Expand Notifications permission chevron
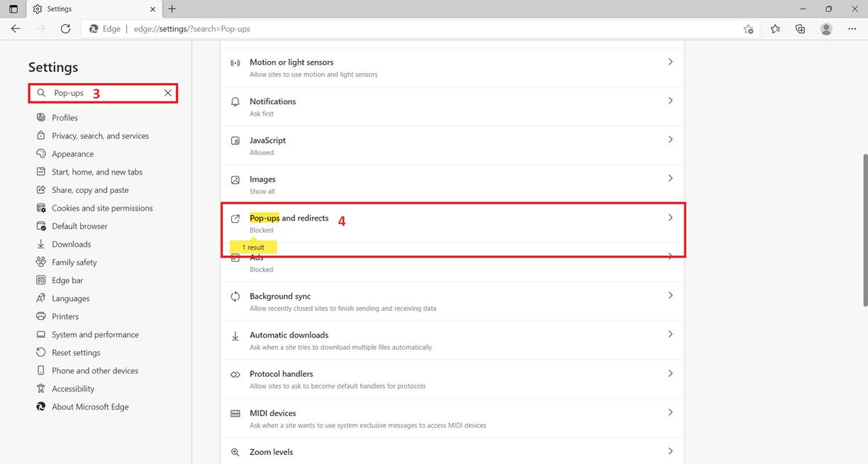Screen dimensions: 868x464 click(670, 101)
